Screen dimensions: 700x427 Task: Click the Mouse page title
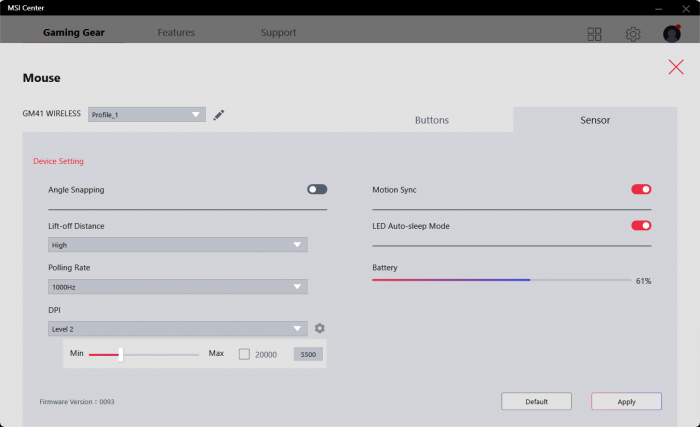point(42,78)
